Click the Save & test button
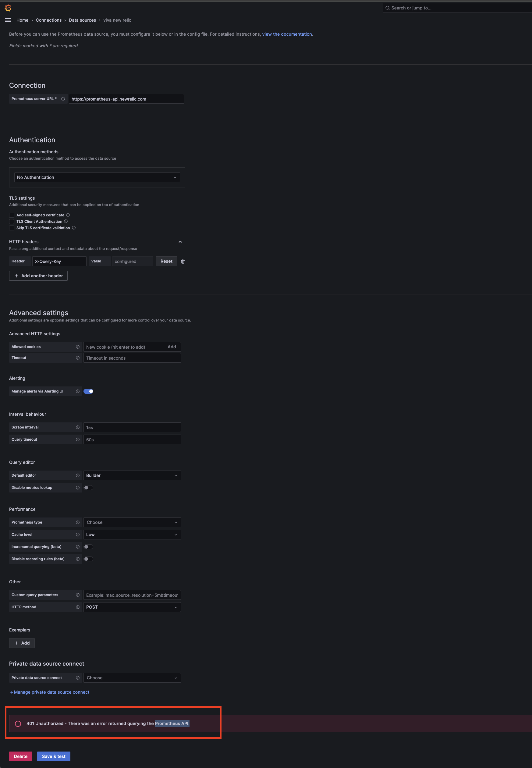Screen dimensions: 532x768 pyautogui.click(x=54, y=756)
